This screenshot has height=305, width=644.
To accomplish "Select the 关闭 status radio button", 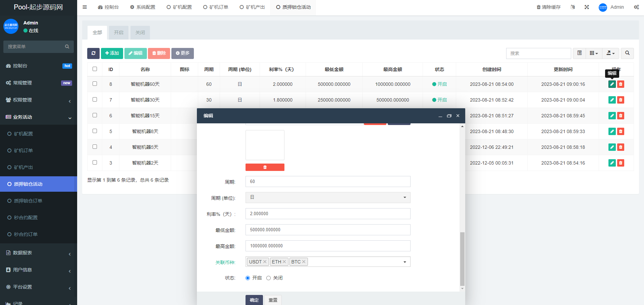I will tap(268, 278).
